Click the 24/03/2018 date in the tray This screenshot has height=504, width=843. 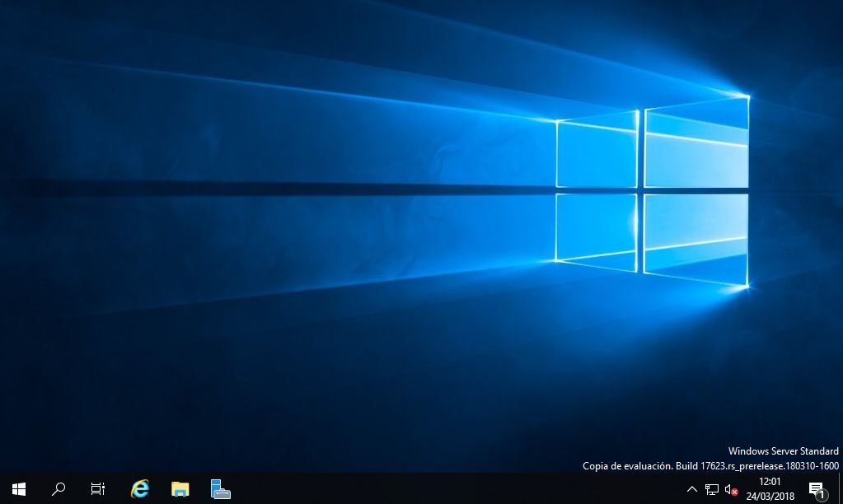[770, 496]
